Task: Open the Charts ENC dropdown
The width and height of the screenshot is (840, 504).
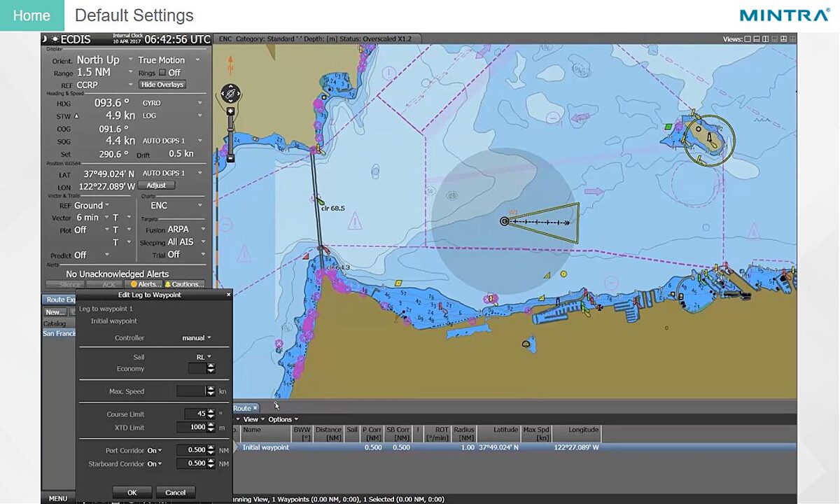Action: point(175,206)
